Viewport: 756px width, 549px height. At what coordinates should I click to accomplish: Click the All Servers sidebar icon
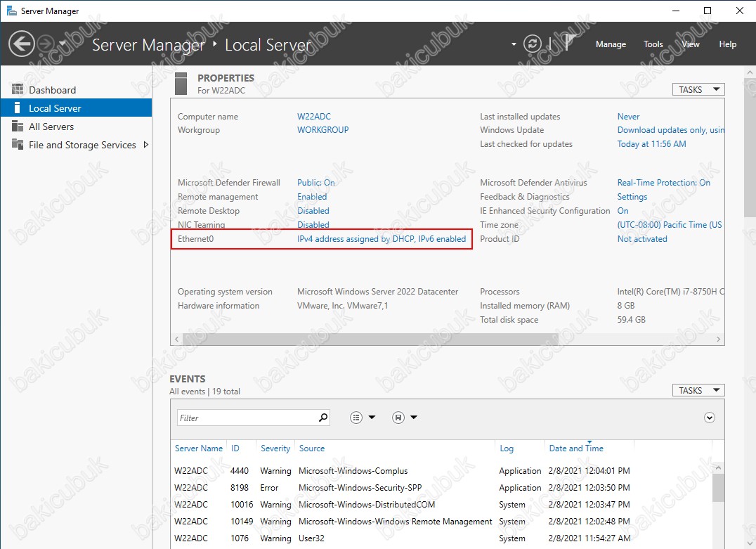click(x=18, y=127)
